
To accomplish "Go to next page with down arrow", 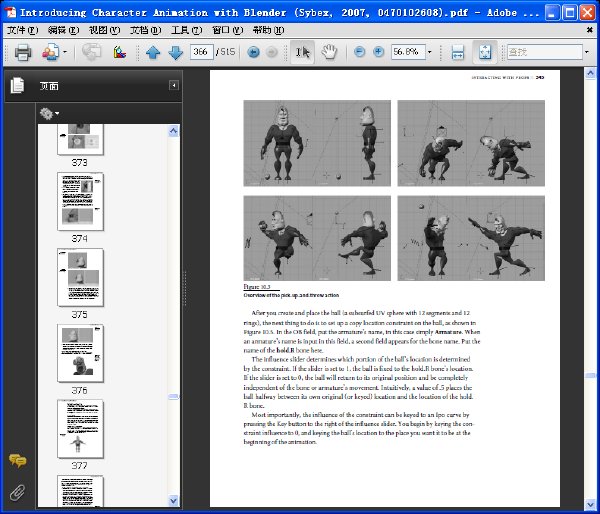I will (x=175, y=52).
